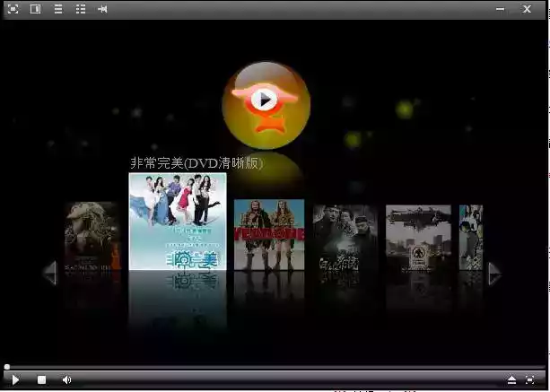550x392 pixels.
Task: Open the playlist icon in title bar
Action: 81,9
